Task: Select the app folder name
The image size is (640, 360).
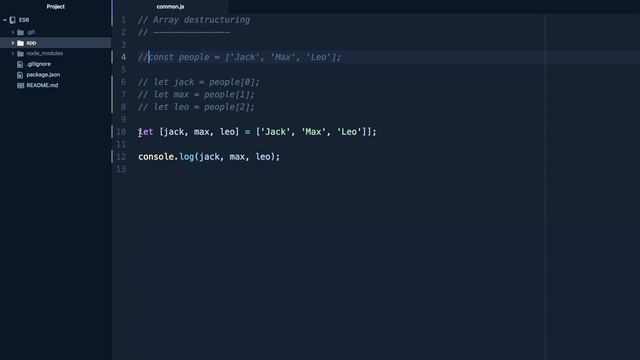Action: pyautogui.click(x=31, y=43)
